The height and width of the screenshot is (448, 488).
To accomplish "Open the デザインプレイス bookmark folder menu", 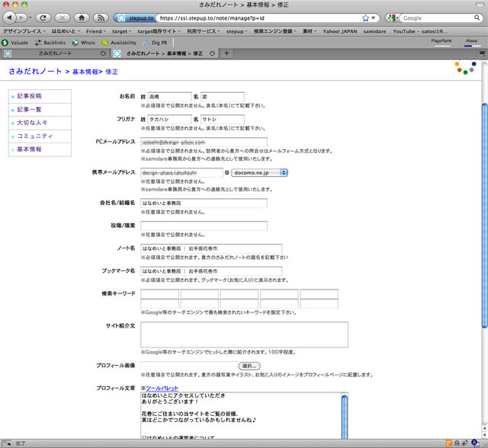I will [23, 31].
